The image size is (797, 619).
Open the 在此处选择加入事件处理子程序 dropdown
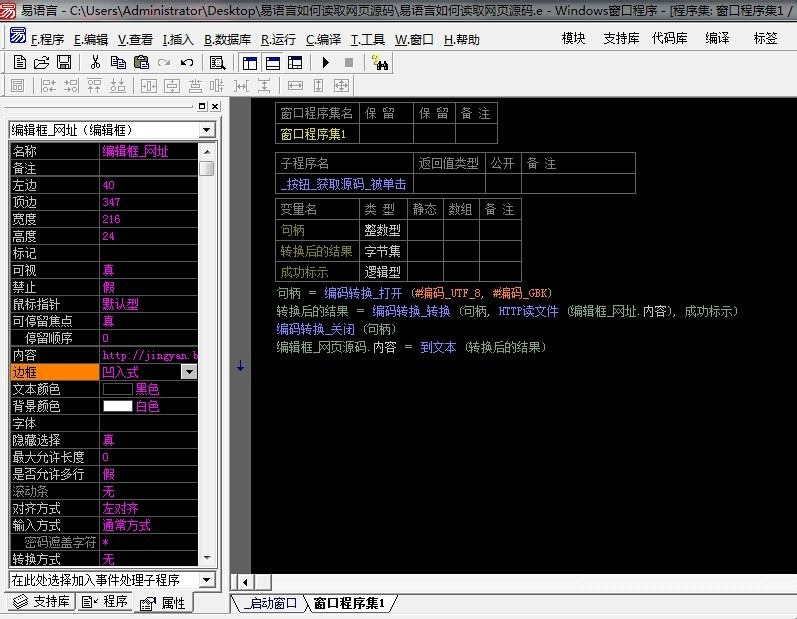(x=207, y=580)
